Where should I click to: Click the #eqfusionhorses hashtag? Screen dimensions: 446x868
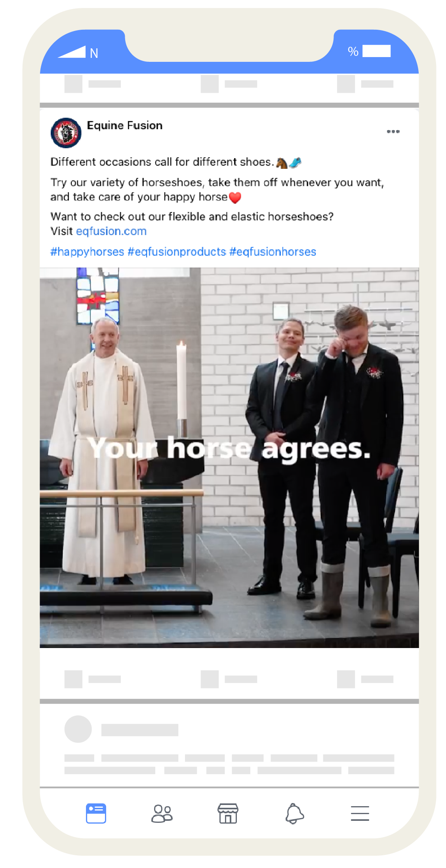(273, 252)
